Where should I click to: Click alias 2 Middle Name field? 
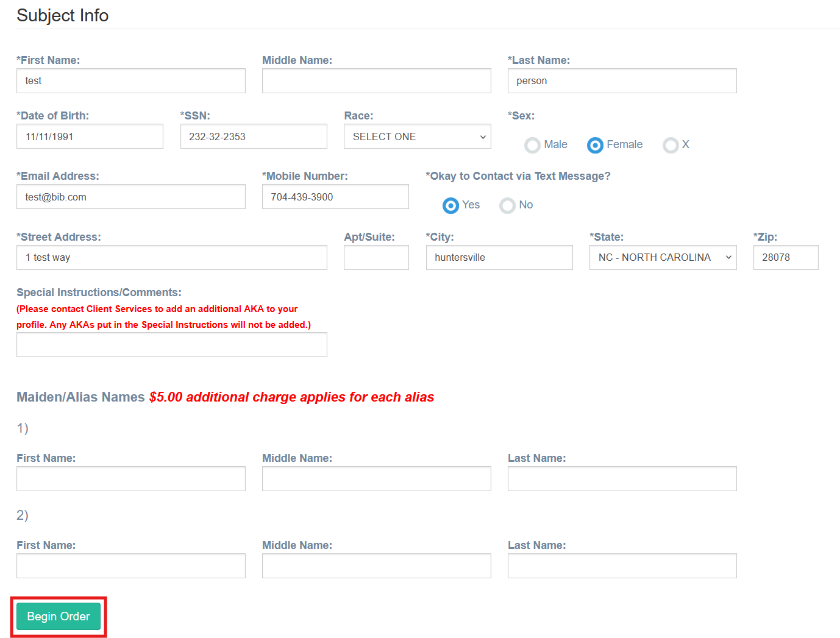(377, 566)
